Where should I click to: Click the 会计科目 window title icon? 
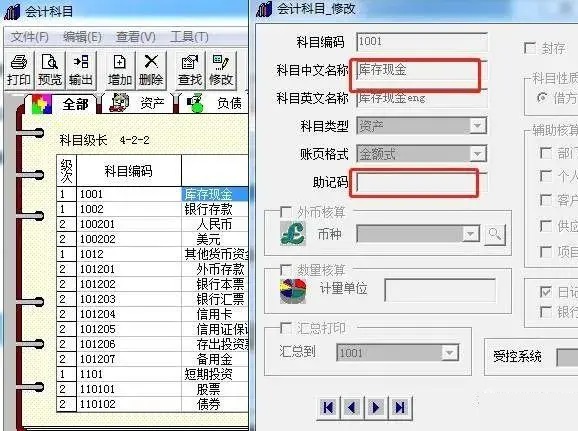(x=13, y=11)
